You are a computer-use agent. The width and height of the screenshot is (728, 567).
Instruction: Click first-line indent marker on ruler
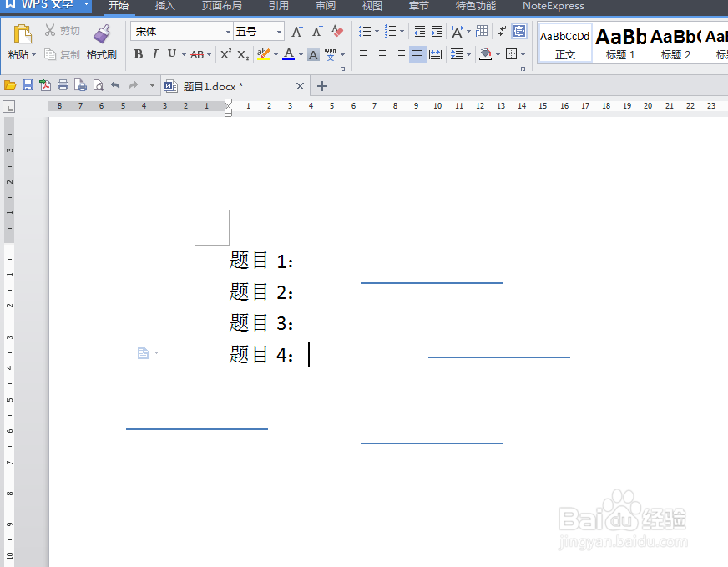click(228, 102)
